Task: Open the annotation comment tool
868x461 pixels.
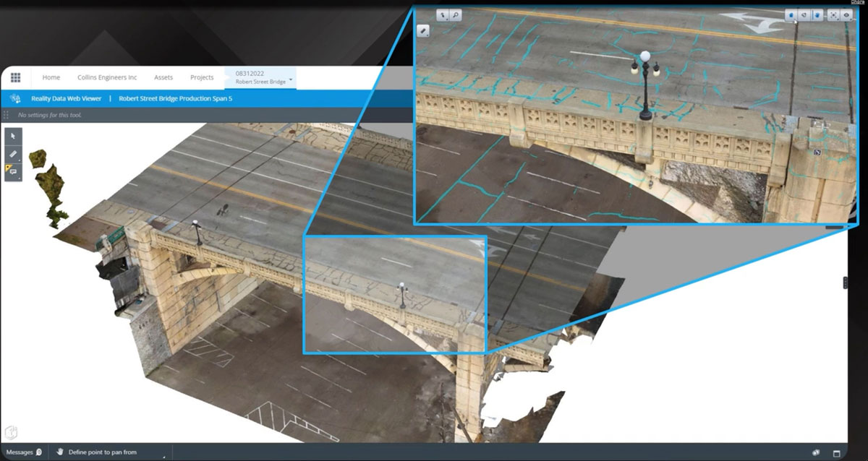Action: [x=13, y=172]
